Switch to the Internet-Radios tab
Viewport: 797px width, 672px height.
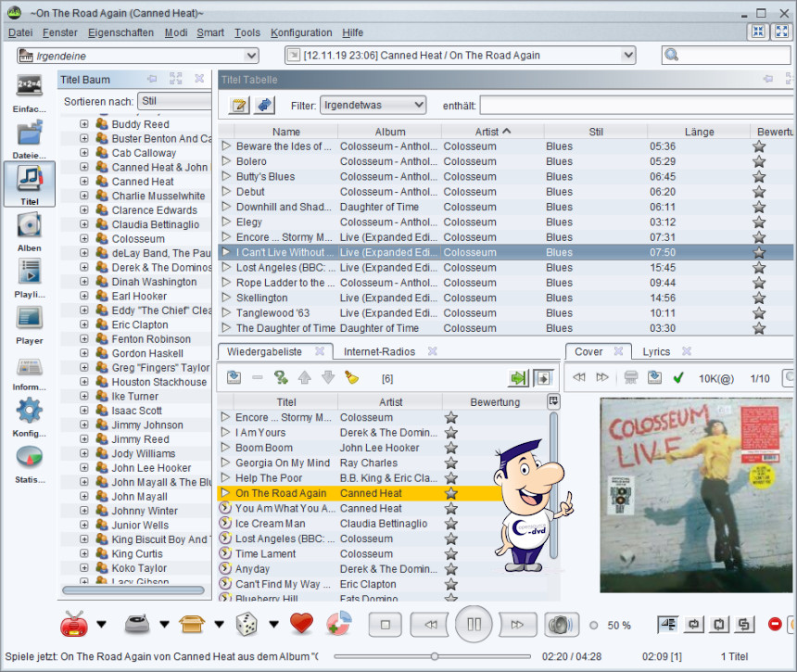click(379, 352)
